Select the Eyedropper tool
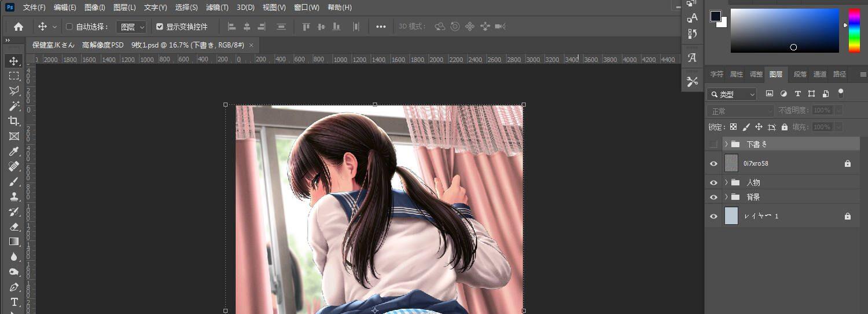 tap(14, 151)
